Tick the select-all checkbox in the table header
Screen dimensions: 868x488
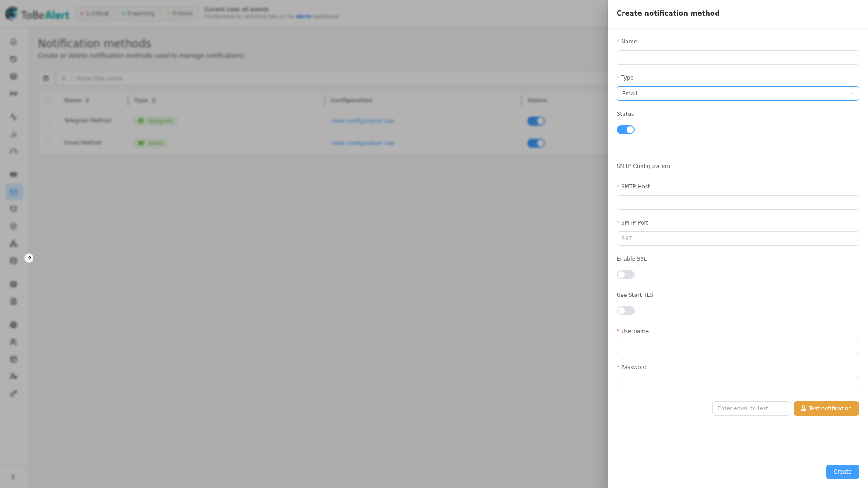48,101
